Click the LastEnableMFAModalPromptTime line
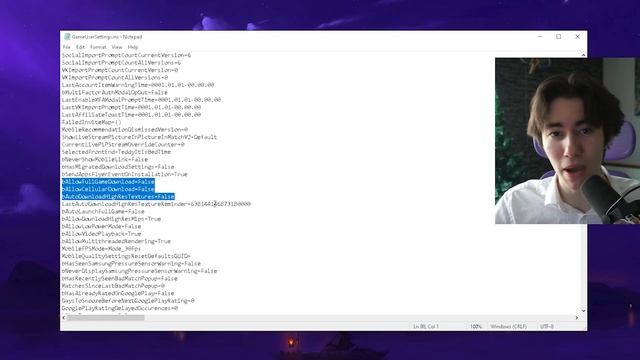 141,100
